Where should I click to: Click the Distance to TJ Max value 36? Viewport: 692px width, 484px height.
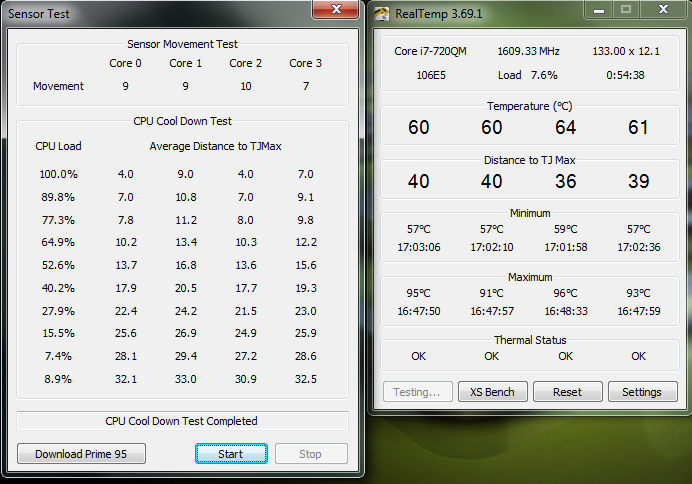[x=566, y=181]
